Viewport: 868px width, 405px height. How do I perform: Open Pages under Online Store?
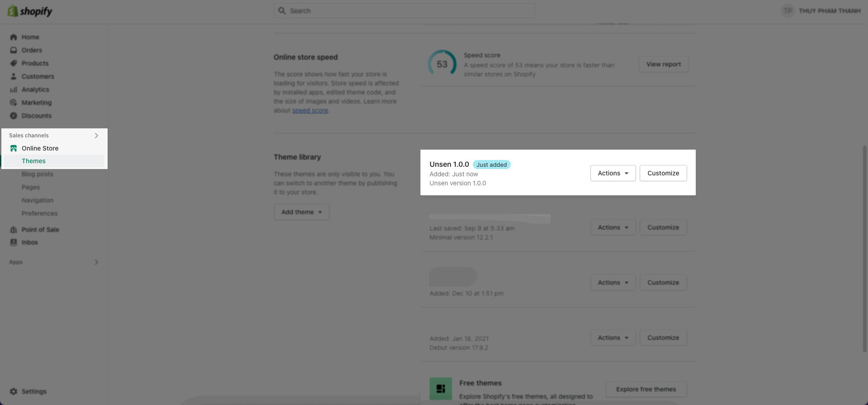tap(31, 187)
